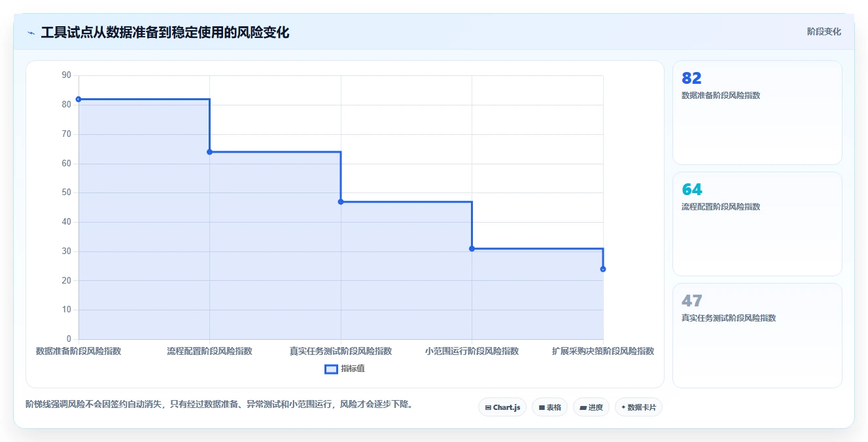Screen dimensions: 868x442
Task: Click x-axis label 扩展采购决策阶段风险指数
Action: pos(602,351)
